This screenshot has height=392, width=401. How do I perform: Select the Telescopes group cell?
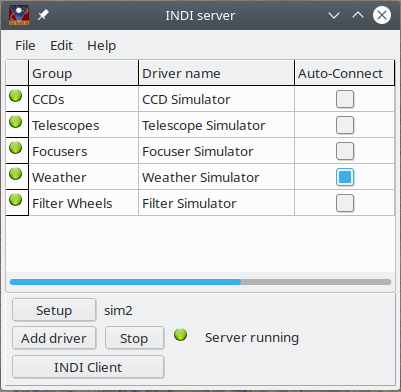point(83,125)
